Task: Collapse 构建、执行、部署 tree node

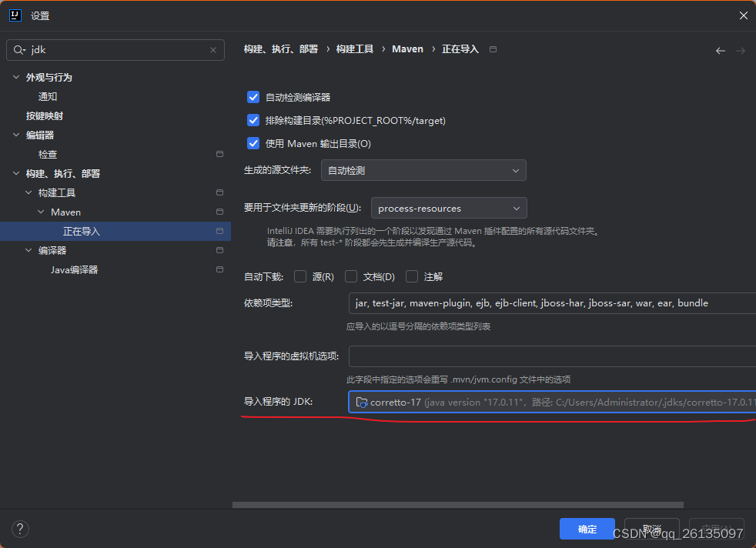Action: coord(16,173)
